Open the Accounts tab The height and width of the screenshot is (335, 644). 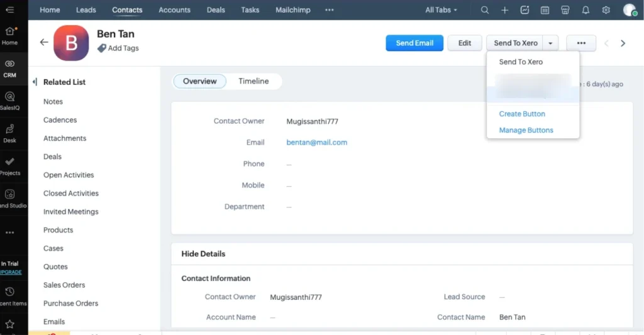pyautogui.click(x=175, y=10)
